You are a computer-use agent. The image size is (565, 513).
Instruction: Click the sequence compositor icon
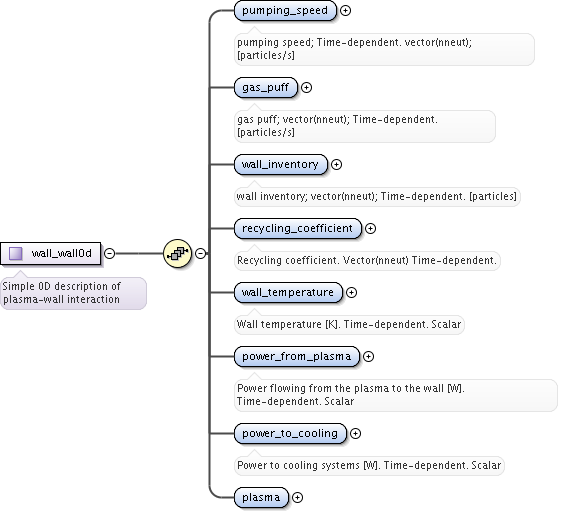(177, 254)
